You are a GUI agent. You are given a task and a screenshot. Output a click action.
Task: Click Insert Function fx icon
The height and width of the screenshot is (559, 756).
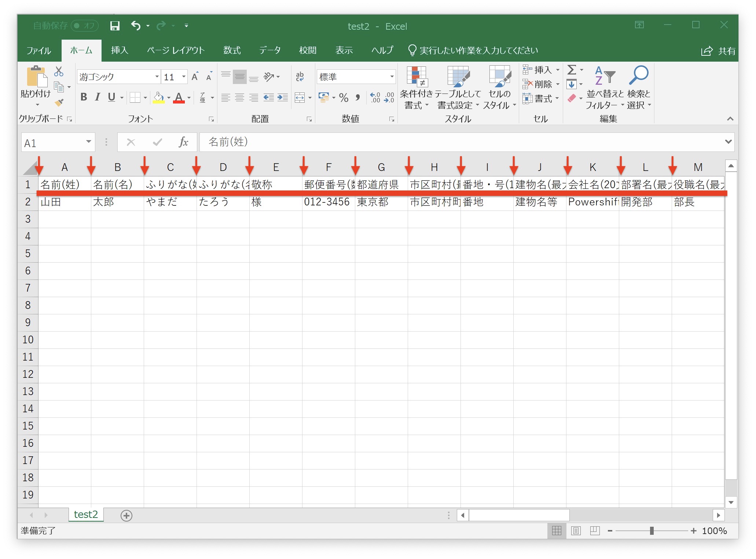[183, 142]
